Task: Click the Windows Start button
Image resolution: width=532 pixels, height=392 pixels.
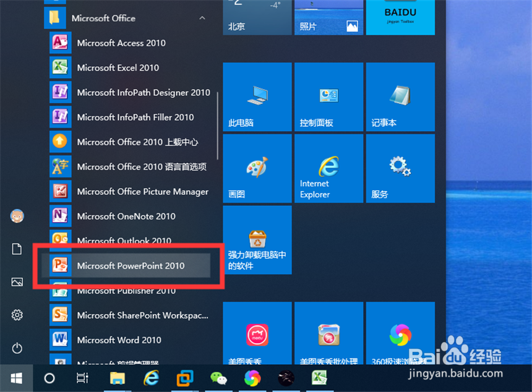Action: (16, 378)
